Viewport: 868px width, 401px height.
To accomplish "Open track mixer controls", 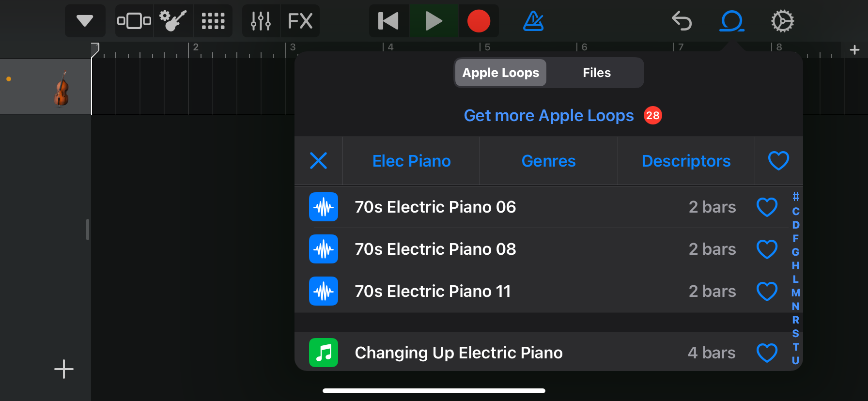I will coord(261,21).
